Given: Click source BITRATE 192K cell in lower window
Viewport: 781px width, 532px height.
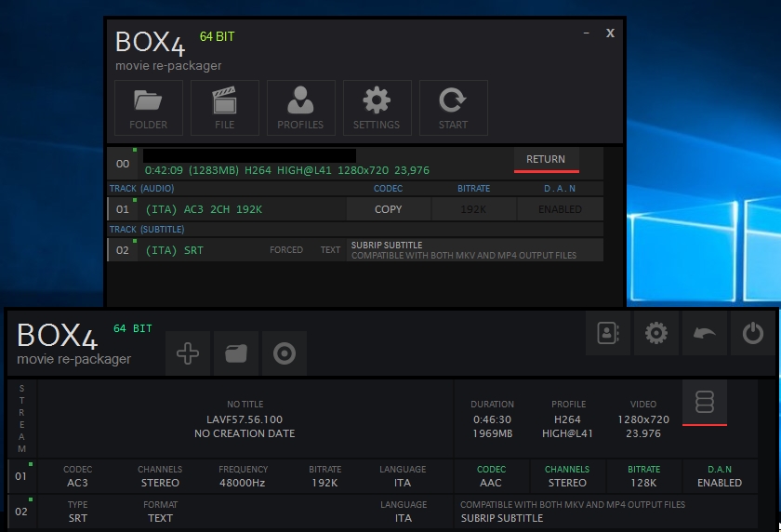Looking at the screenshot, I should point(324,476).
